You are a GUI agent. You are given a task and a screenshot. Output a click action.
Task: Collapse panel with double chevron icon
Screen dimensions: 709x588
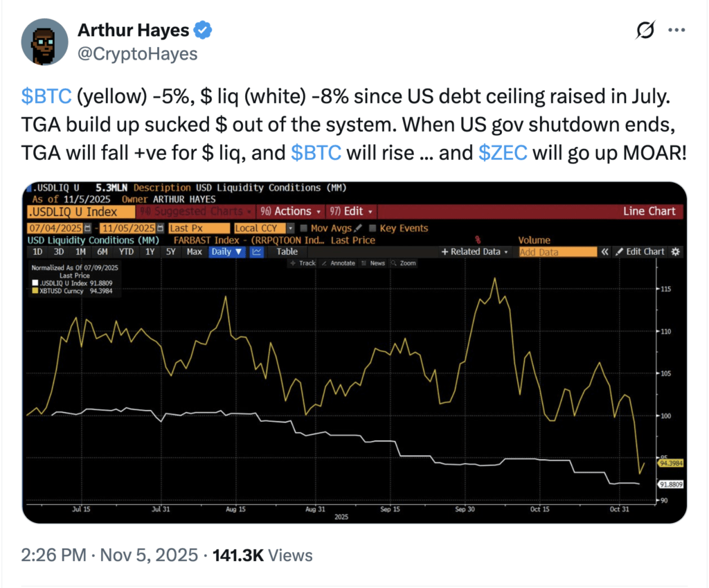(x=604, y=252)
